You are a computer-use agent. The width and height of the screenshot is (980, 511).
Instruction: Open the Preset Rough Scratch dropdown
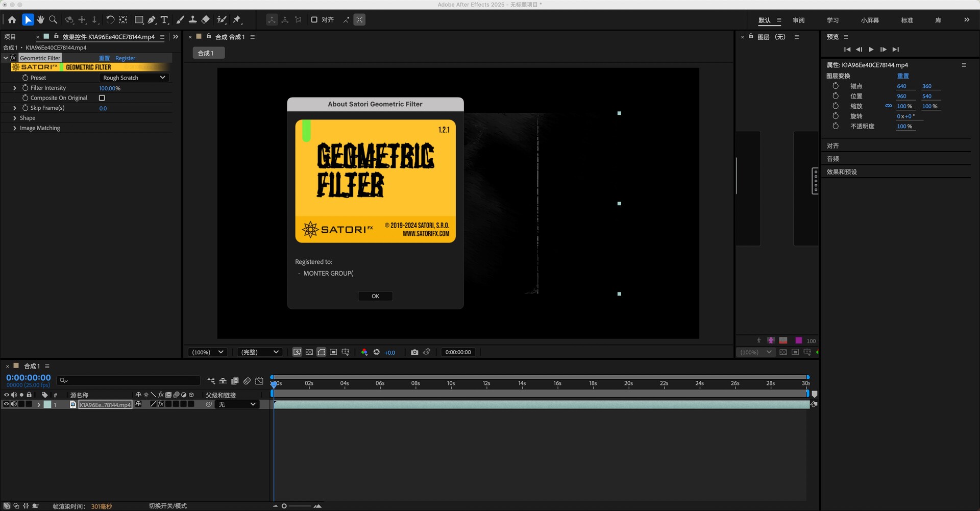(x=134, y=78)
